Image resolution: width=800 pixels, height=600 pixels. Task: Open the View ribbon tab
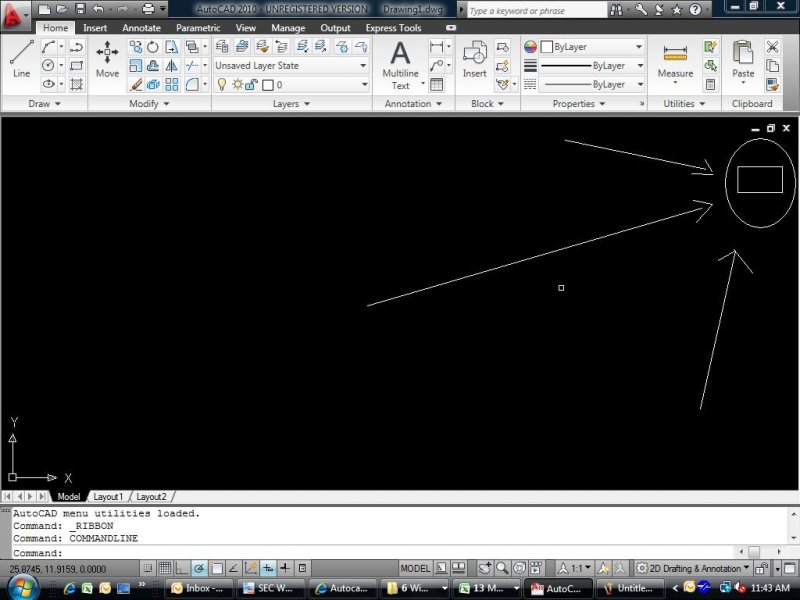click(x=245, y=28)
